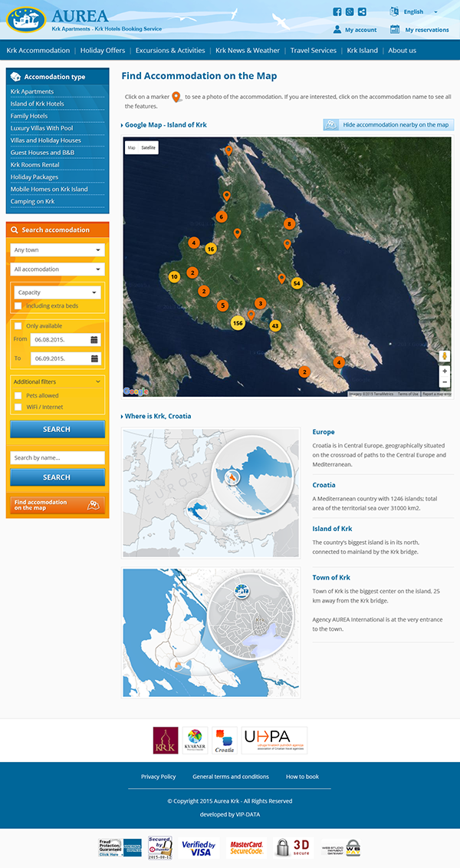Click the language translate icon
This screenshot has height=868, width=460.
click(394, 11)
